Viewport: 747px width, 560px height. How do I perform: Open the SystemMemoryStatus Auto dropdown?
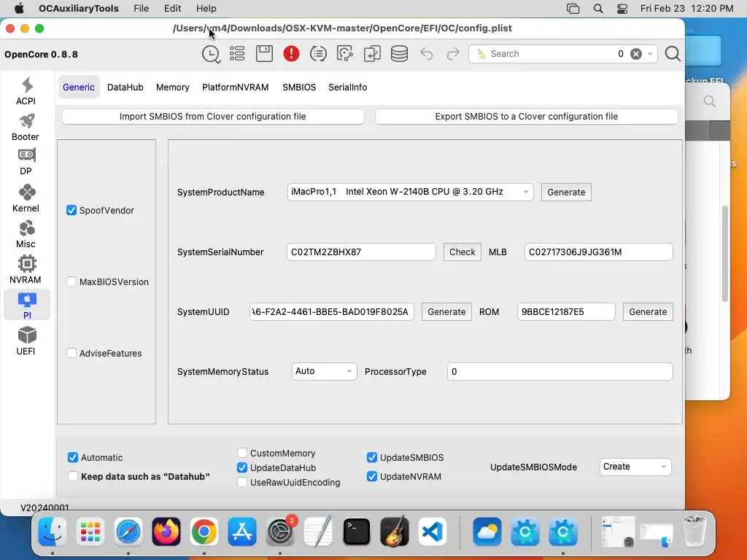324,371
